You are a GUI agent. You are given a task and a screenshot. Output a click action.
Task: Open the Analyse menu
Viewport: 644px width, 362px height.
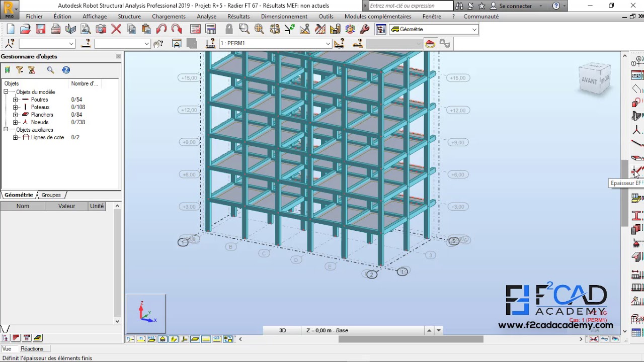click(206, 17)
